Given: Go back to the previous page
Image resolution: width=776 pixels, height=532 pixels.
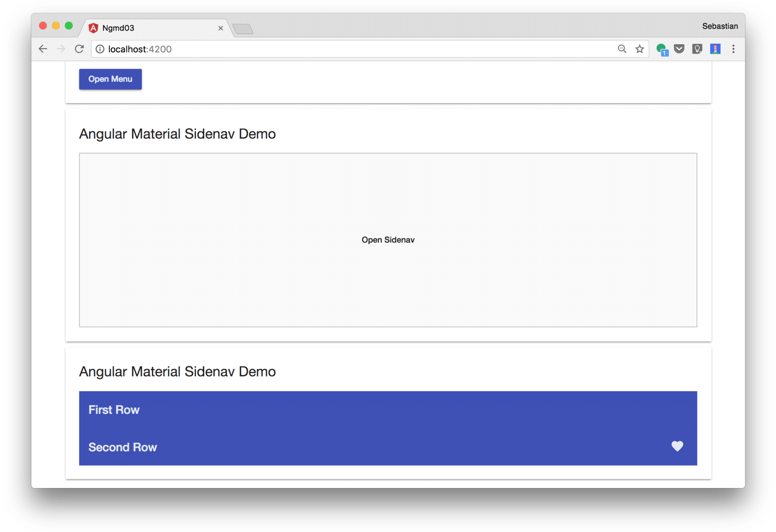Looking at the screenshot, I should (x=43, y=49).
